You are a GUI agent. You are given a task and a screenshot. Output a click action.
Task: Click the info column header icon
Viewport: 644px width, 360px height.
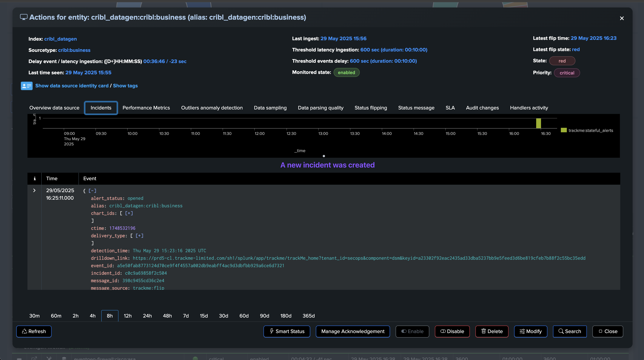tap(35, 179)
